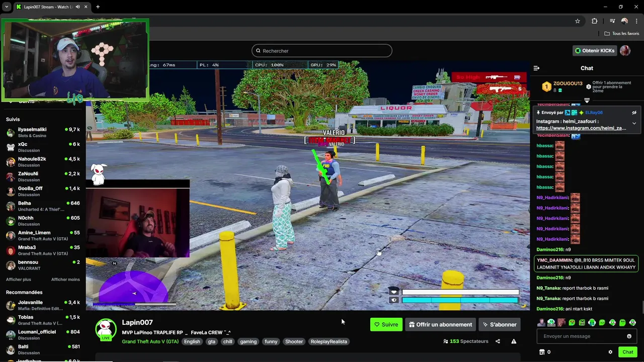Mute the Lapin007 Stream browser tab audio
644x362 pixels.
click(77, 7)
